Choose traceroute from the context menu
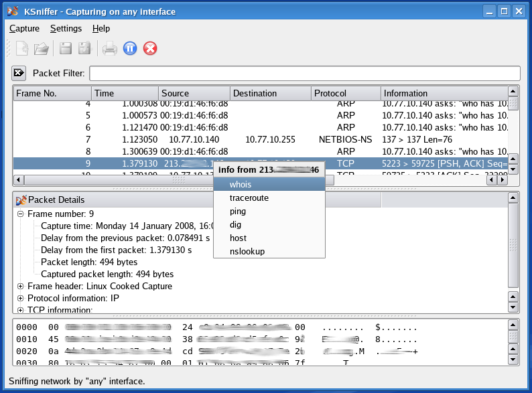 (269, 198)
